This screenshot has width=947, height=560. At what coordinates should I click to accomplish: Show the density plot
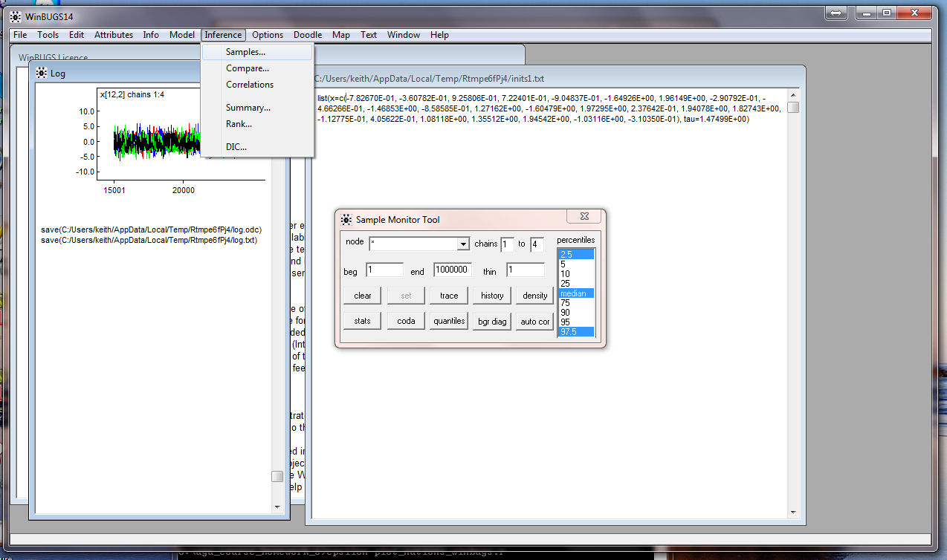tap(534, 296)
